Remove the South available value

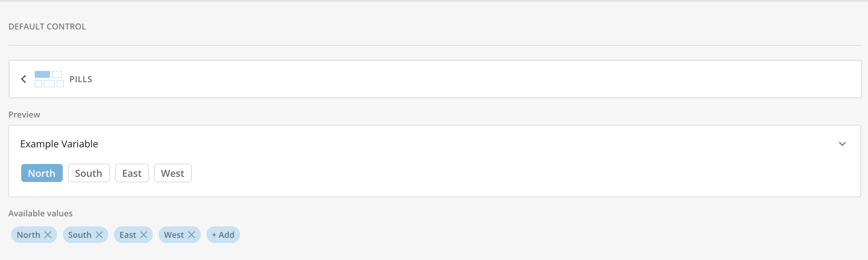(99, 235)
